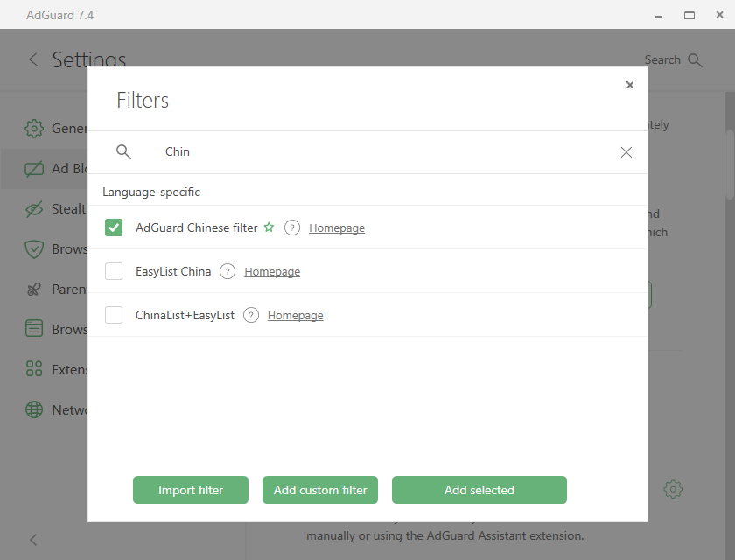Close the AdGuard window
735x560 pixels.
click(719, 15)
